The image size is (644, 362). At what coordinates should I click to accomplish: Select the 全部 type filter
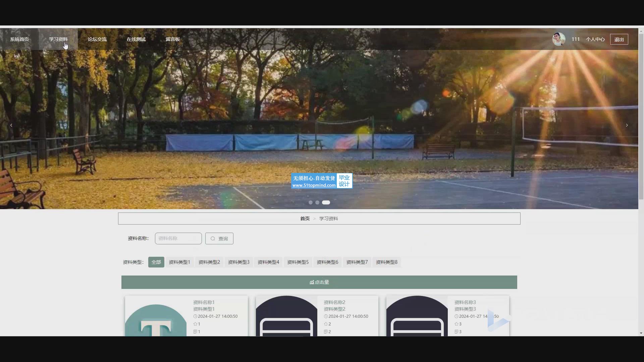[x=156, y=262]
